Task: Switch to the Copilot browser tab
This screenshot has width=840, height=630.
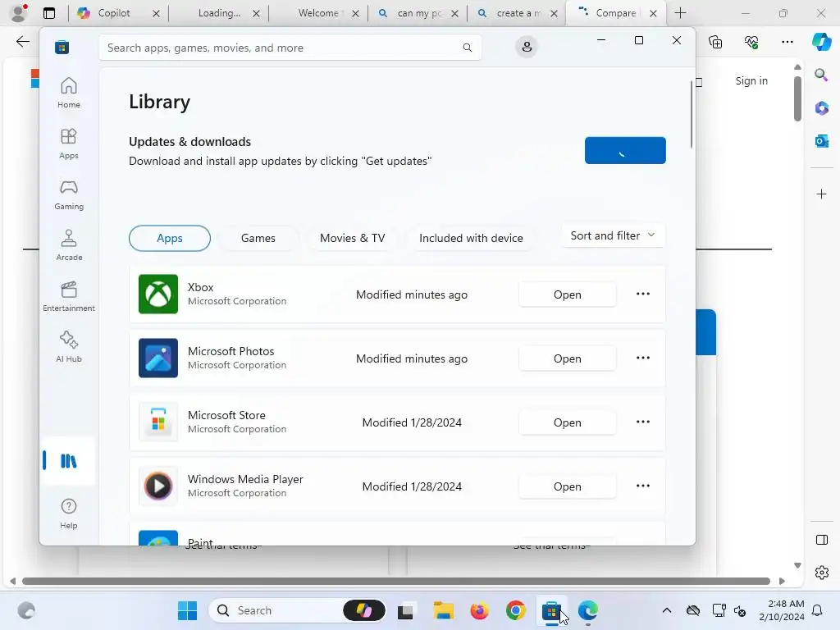Action: point(113,13)
